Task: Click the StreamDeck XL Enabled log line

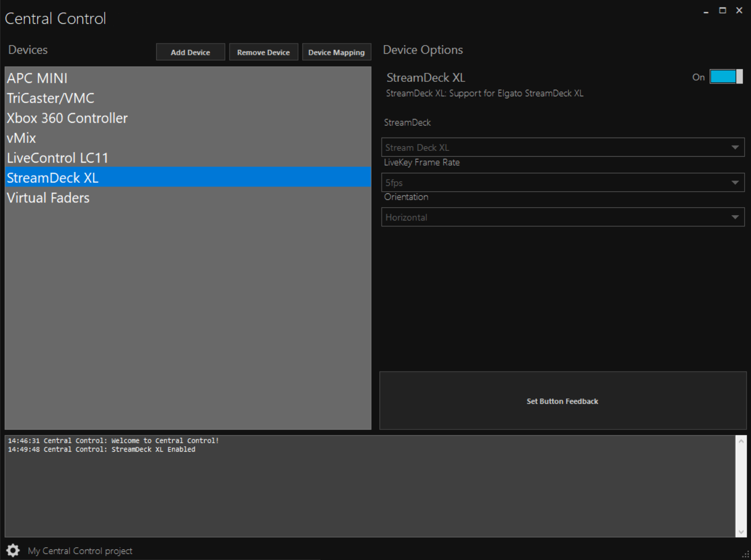Action: click(x=102, y=449)
